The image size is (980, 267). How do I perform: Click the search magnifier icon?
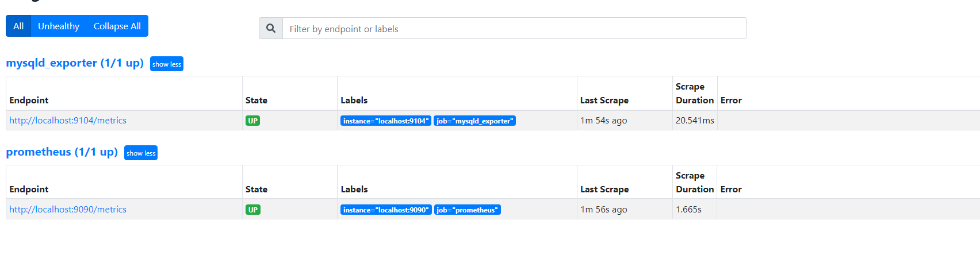point(271,28)
